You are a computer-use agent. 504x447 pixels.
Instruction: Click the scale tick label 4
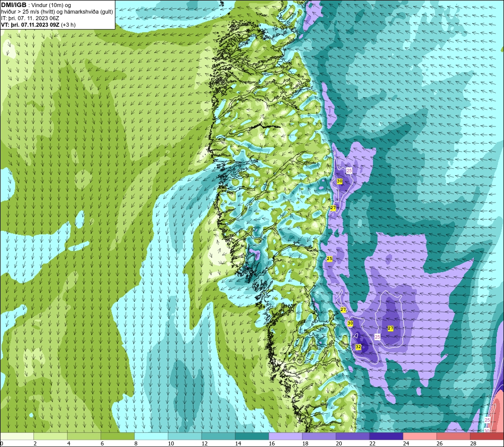tap(69, 443)
